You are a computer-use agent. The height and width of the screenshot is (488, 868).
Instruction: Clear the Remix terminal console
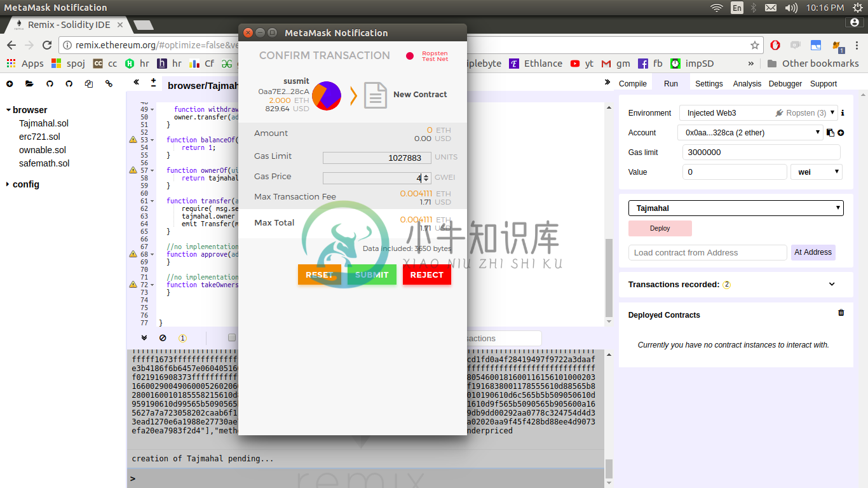[163, 338]
